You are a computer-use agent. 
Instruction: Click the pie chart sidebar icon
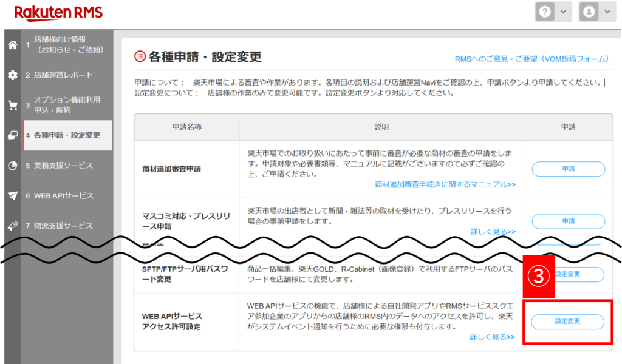pyautogui.click(x=13, y=166)
